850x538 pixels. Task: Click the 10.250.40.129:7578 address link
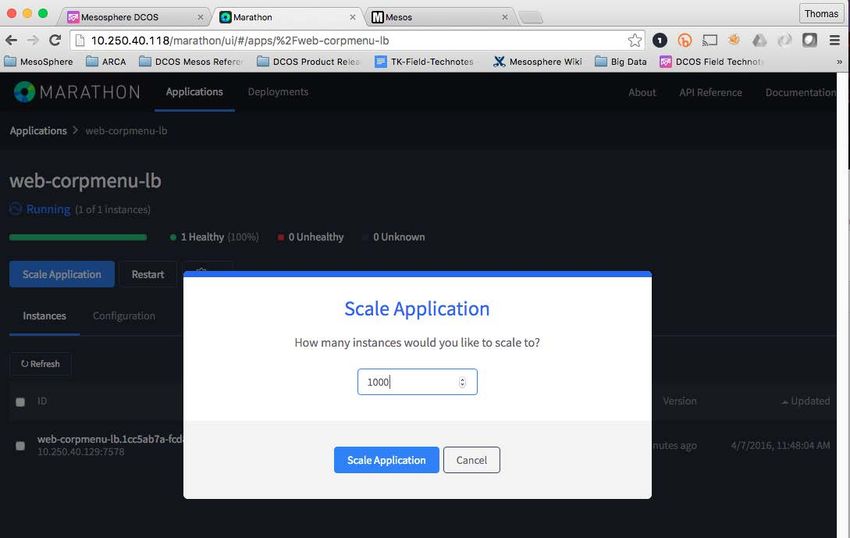[x=81, y=452]
